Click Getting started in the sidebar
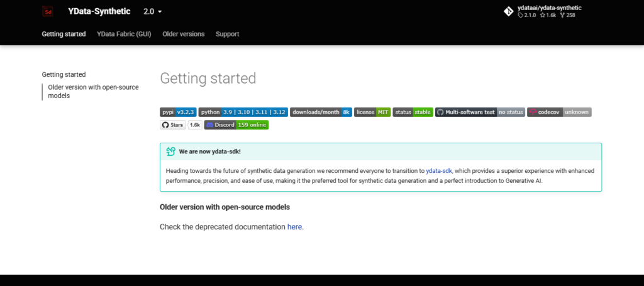Screen dimensions: 644x286 tap(64, 75)
